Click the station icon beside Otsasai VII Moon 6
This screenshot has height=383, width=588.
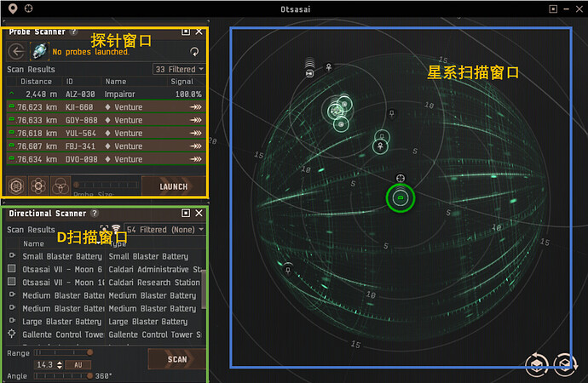[x=12, y=268]
